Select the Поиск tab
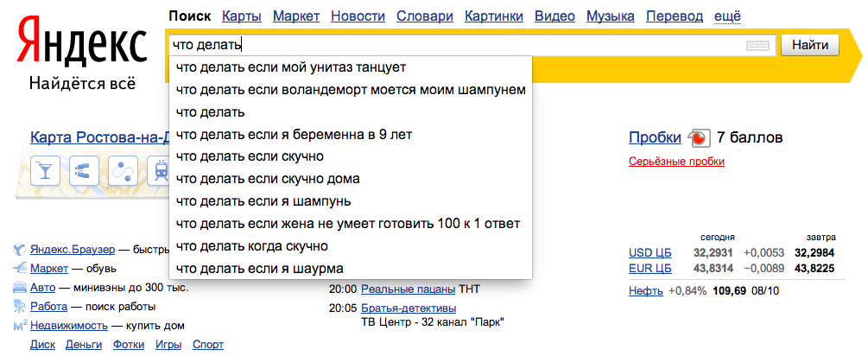868x356 pixels. pos(190,16)
